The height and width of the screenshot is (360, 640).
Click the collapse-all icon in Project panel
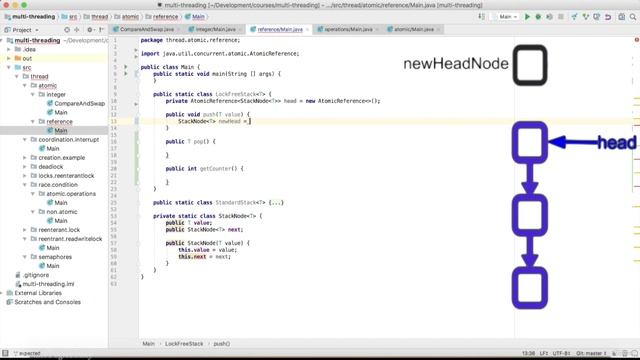(77, 30)
